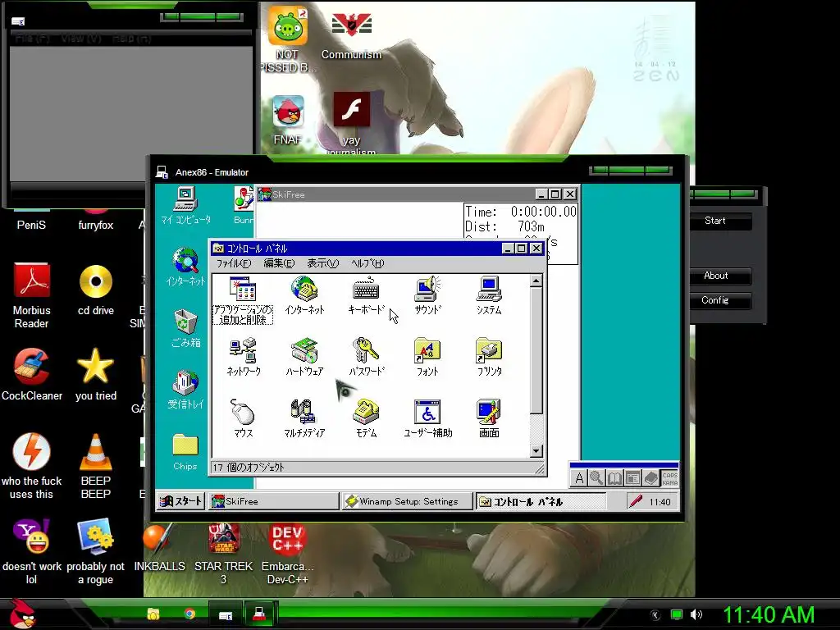Select the who the fuck uses this icon

click(x=32, y=466)
